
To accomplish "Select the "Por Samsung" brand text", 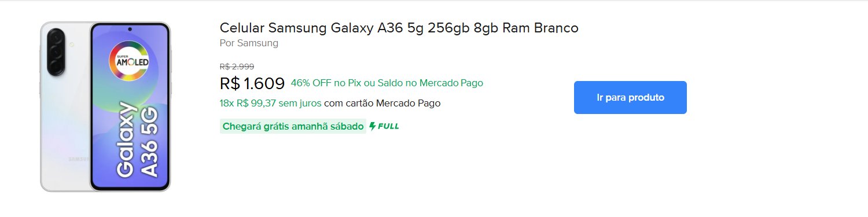I will [249, 43].
